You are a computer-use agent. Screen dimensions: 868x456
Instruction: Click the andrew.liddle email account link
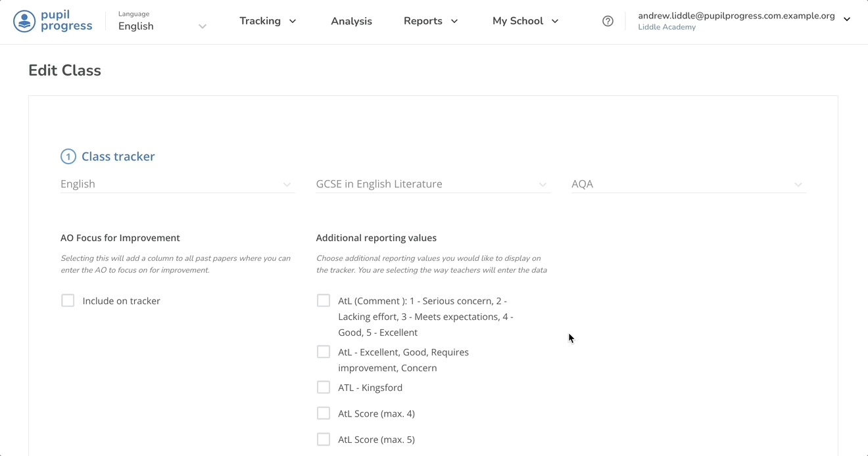[x=736, y=16]
